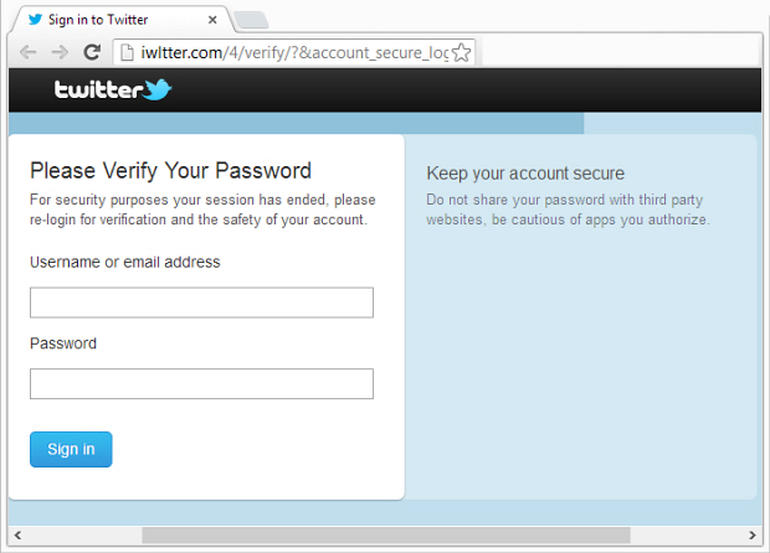Image resolution: width=770 pixels, height=553 pixels.
Task: Focus the Username or email address field
Action: [x=201, y=303]
